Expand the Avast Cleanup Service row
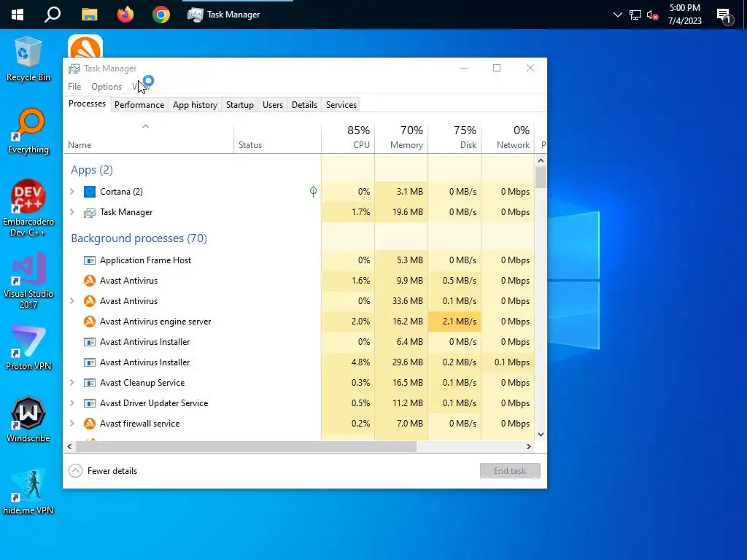Image resolution: width=747 pixels, height=560 pixels. coord(72,382)
